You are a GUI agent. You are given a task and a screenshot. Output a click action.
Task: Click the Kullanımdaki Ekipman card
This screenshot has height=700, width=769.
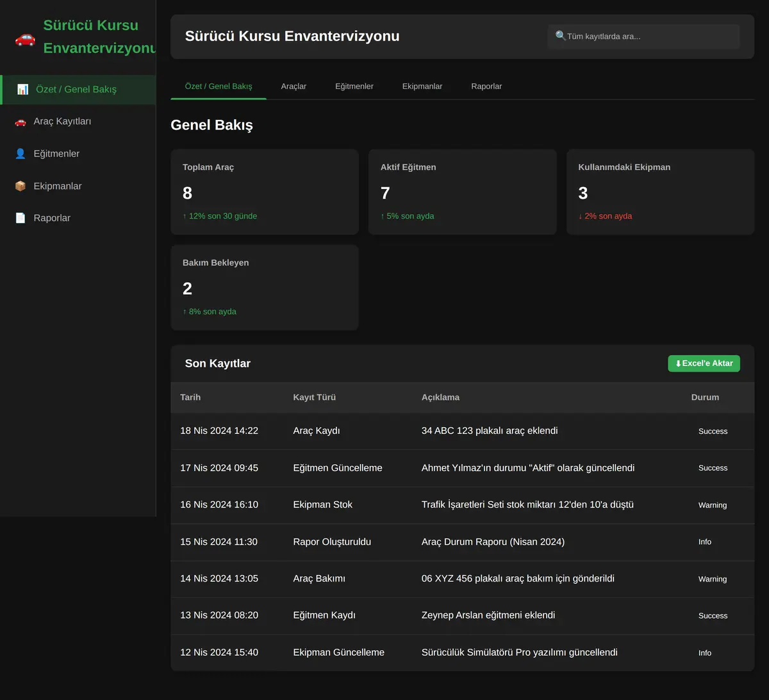click(661, 192)
